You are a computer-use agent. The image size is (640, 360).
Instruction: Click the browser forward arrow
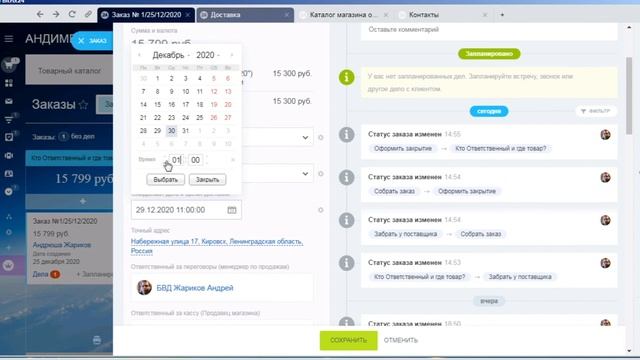click(56, 14)
